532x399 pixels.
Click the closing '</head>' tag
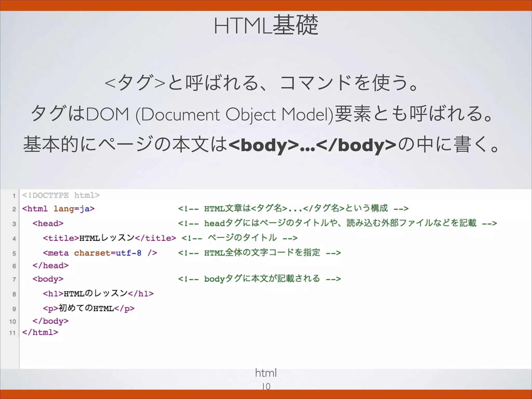(x=51, y=265)
